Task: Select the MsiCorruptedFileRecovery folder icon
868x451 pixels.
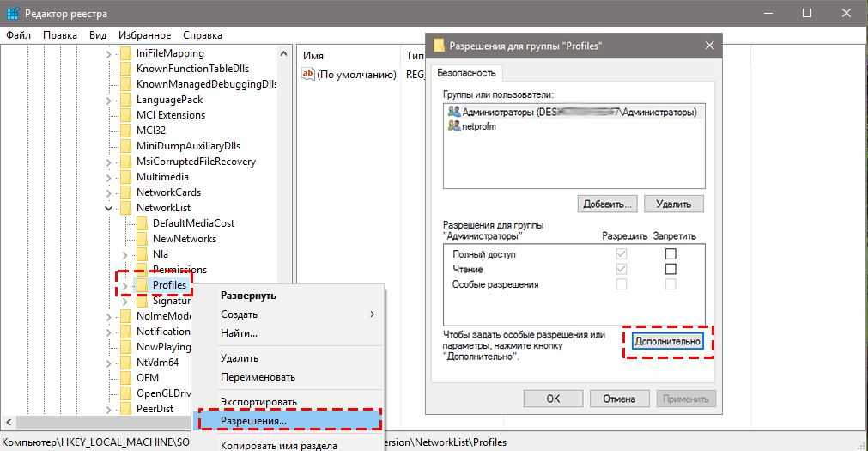Action: coord(126,162)
